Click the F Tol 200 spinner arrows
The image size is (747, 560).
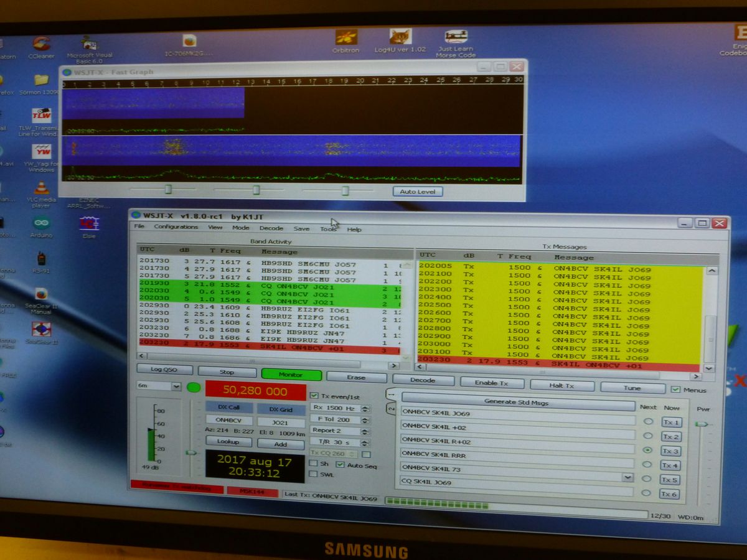tap(365, 420)
